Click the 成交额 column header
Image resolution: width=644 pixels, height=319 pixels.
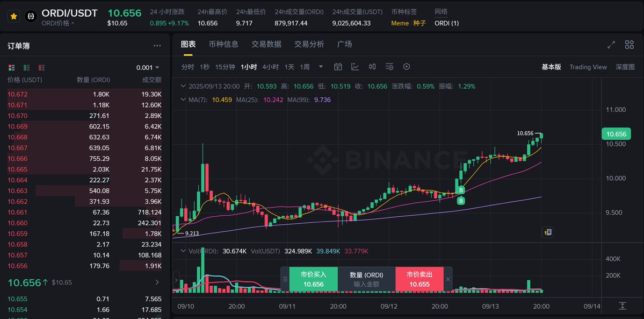(152, 80)
